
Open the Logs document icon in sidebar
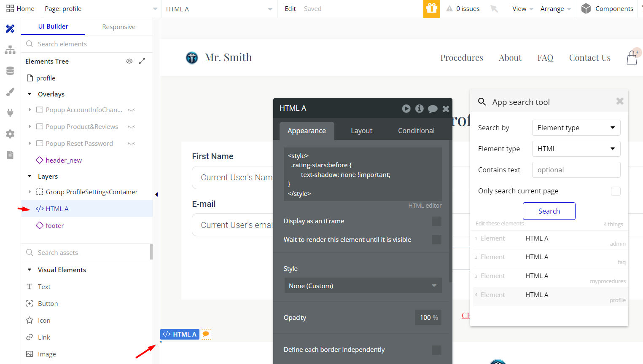tap(10, 155)
